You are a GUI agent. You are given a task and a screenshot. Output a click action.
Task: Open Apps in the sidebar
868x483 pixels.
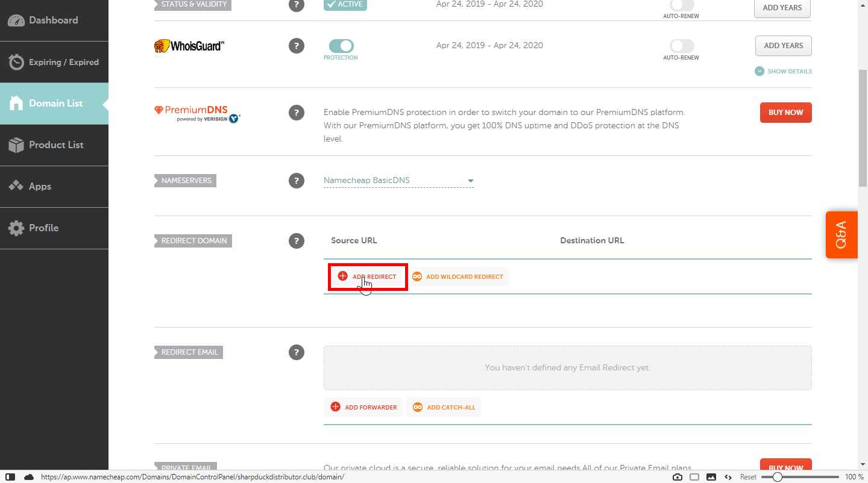tap(54, 187)
